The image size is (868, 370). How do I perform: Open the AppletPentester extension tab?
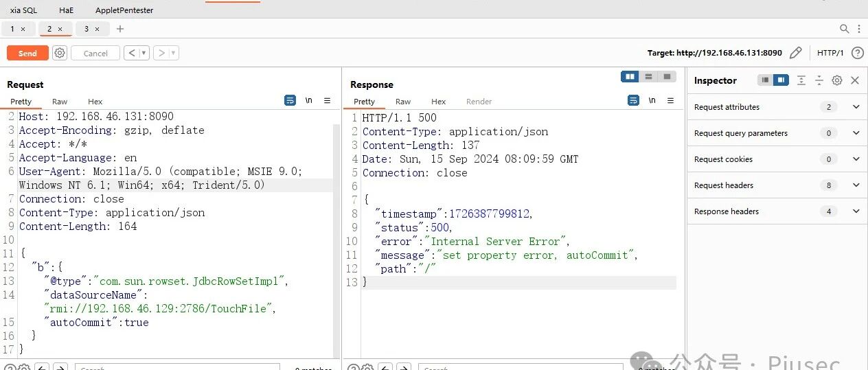(x=124, y=10)
